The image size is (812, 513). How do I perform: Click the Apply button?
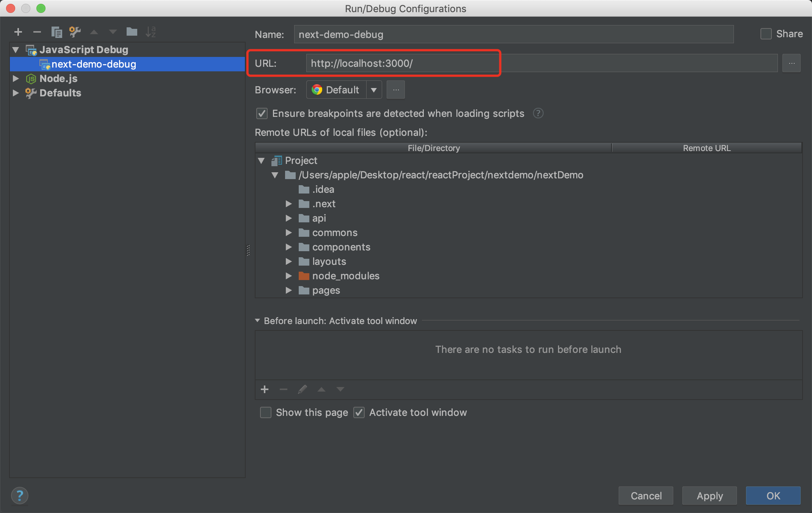(709, 496)
